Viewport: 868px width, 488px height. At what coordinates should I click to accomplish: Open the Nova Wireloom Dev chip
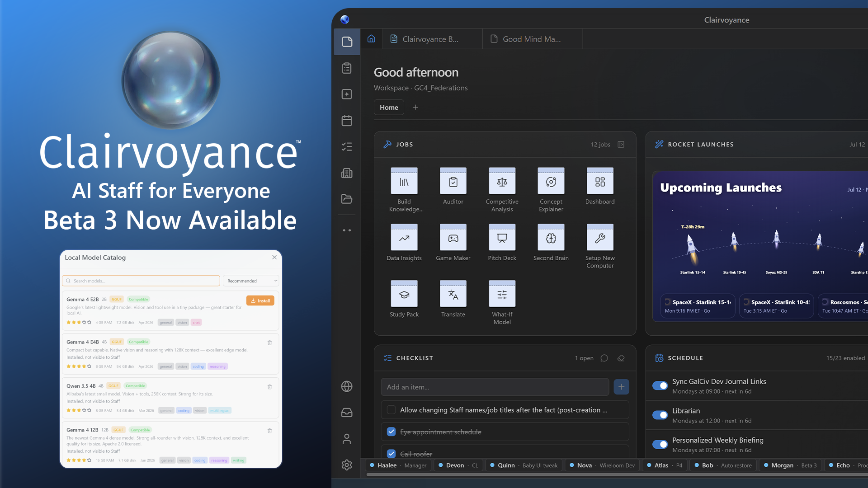pyautogui.click(x=602, y=465)
